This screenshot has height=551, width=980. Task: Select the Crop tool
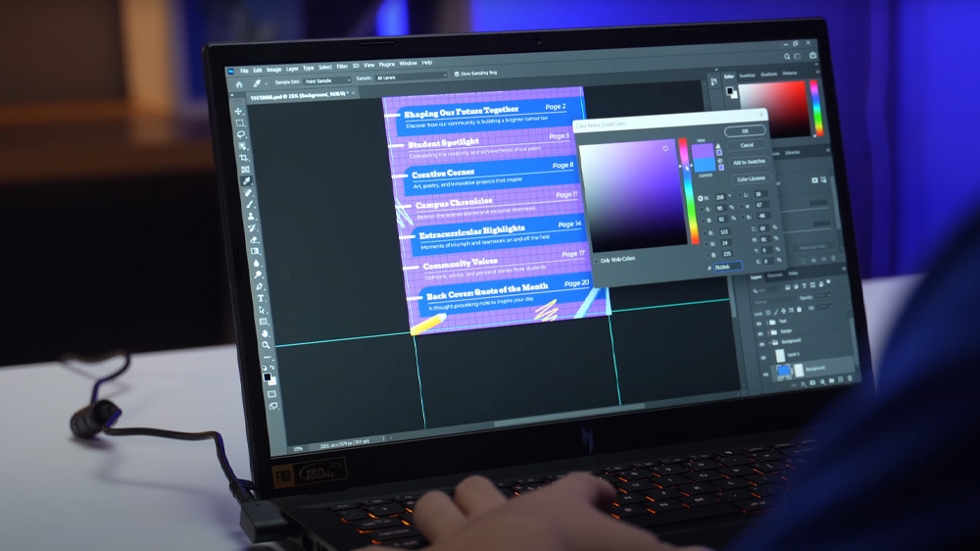click(243, 158)
